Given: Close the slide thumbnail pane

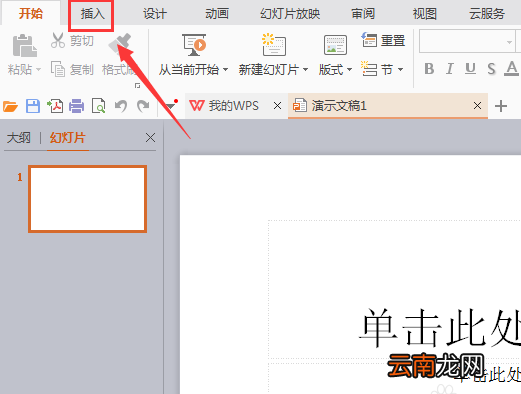Looking at the screenshot, I should coord(150,138).
